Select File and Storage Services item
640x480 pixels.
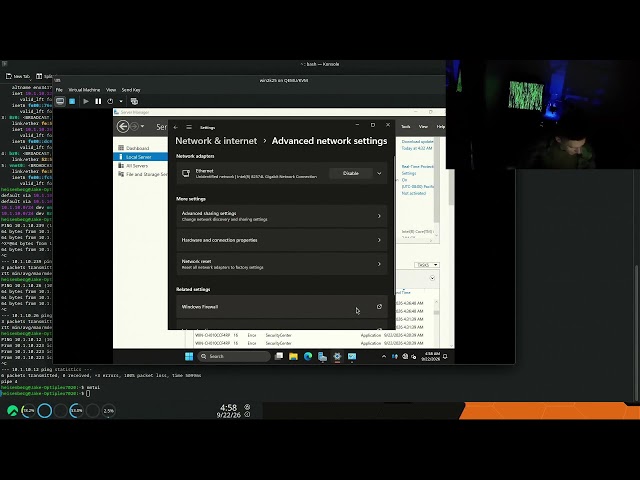(x=142, y=174)
